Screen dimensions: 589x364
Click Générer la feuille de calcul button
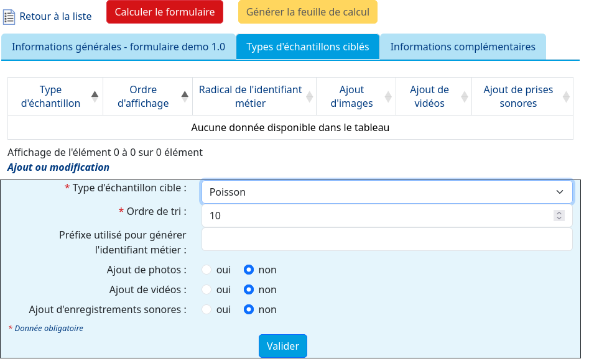click(308, 12)
